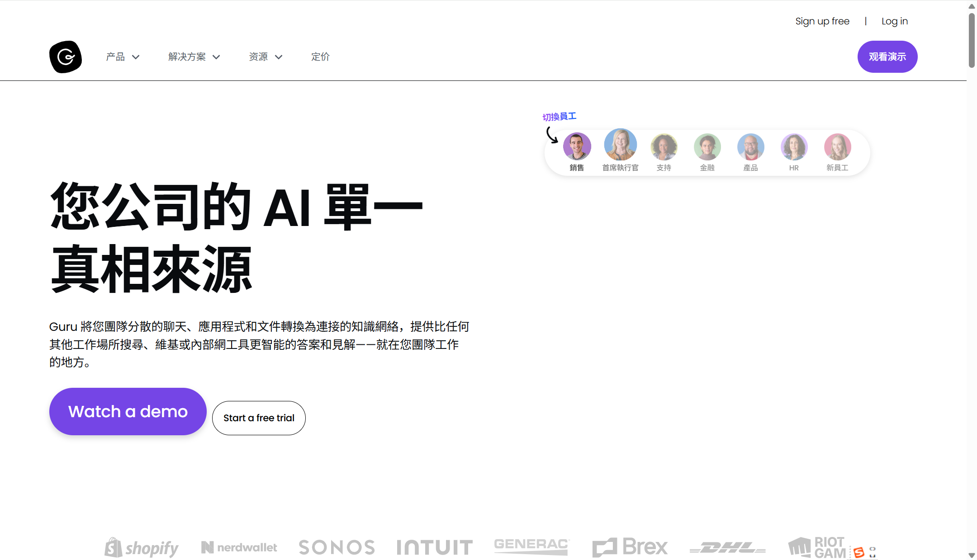
Task: Choose the 新員工 employee avatar
Action: (837, 147)
